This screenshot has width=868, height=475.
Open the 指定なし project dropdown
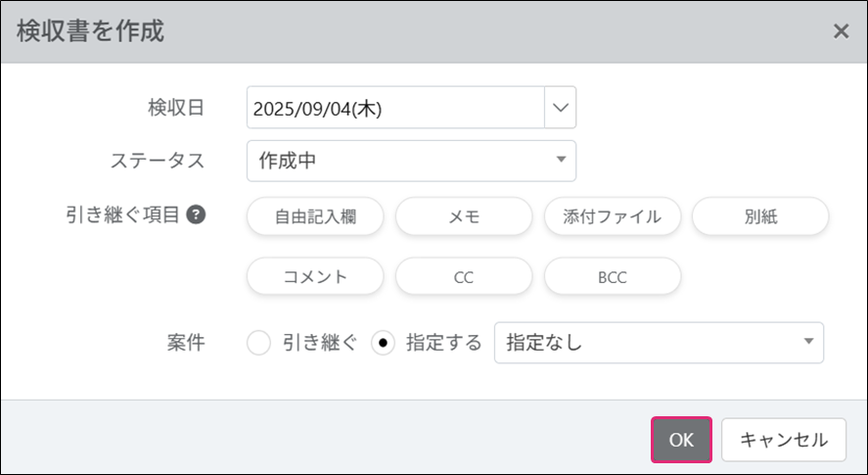click(x=659, y=343)
